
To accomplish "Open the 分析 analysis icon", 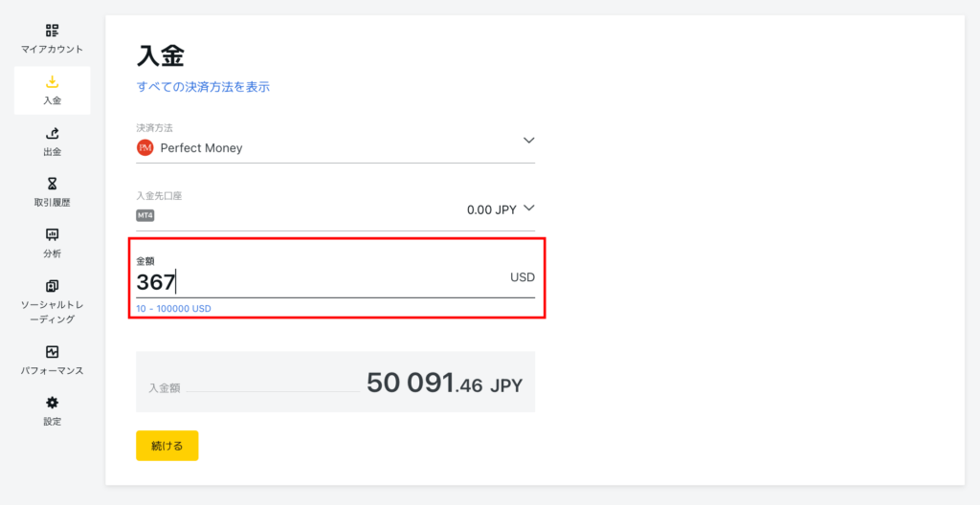I will 53,234.
